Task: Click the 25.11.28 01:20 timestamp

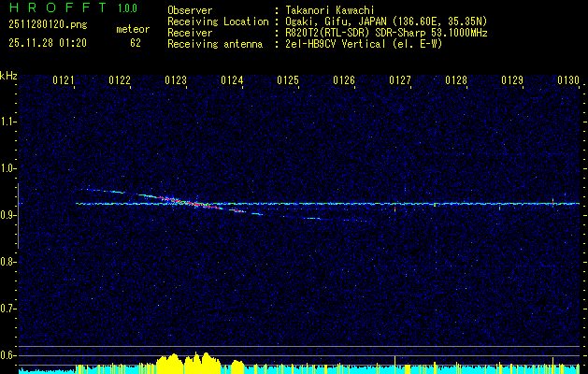Action: (x=47, y=42)
